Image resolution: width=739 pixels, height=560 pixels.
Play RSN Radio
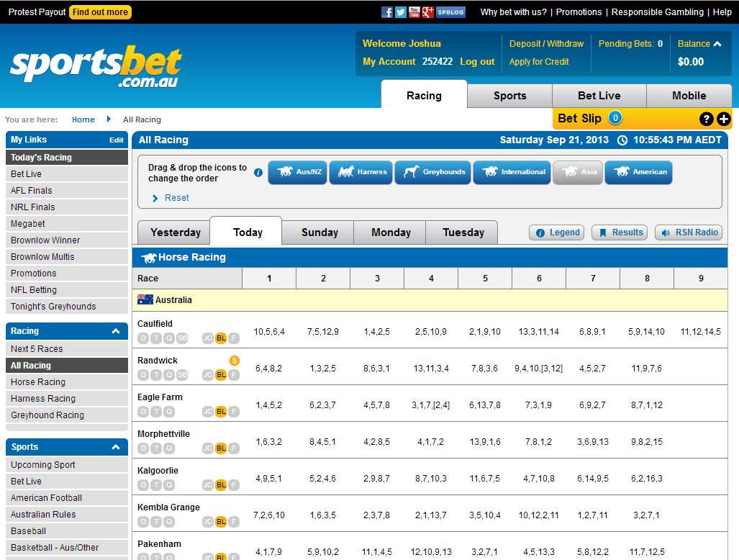(x=689, y=232)
